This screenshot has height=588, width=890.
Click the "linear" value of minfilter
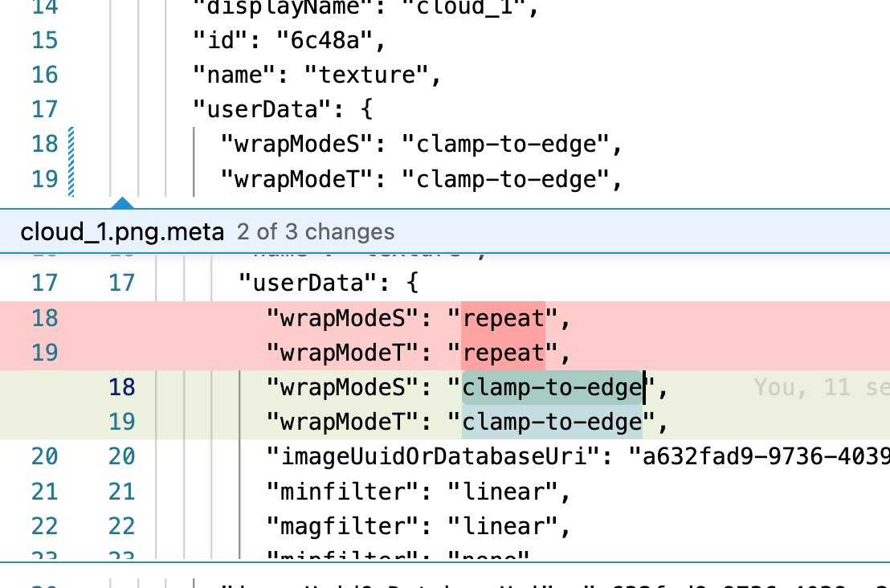[498, 490]
